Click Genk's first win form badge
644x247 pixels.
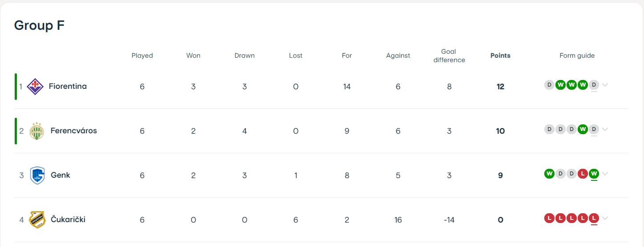point(549,174)
